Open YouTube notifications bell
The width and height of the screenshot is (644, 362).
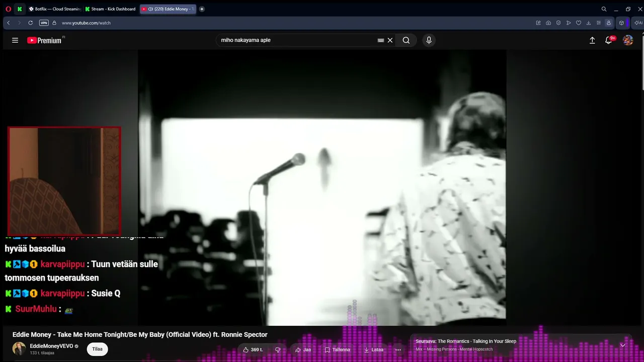609,40
